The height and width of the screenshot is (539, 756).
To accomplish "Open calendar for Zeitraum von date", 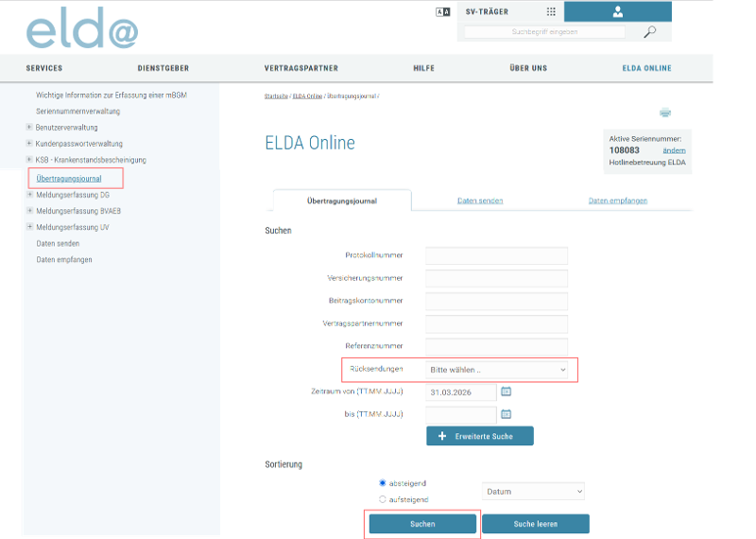I will point(506,391).
